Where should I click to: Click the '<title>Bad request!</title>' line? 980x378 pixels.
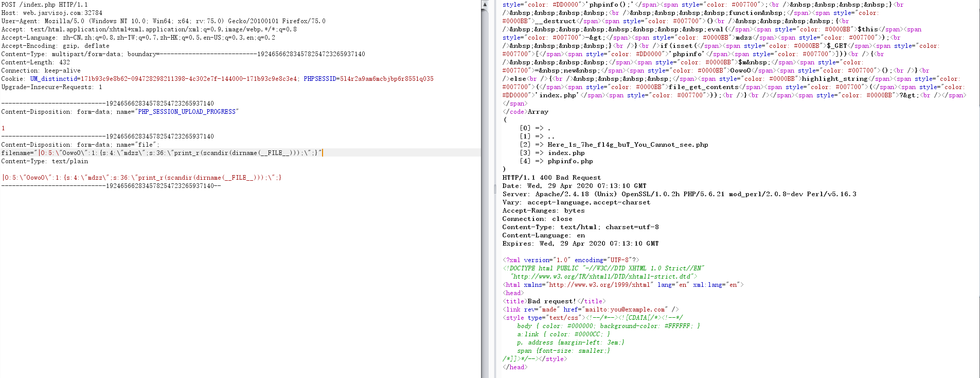[554, 301]
